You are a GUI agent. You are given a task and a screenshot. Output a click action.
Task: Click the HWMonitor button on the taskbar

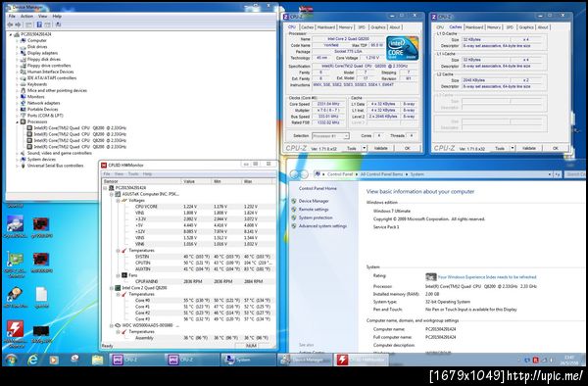(363, 360)
